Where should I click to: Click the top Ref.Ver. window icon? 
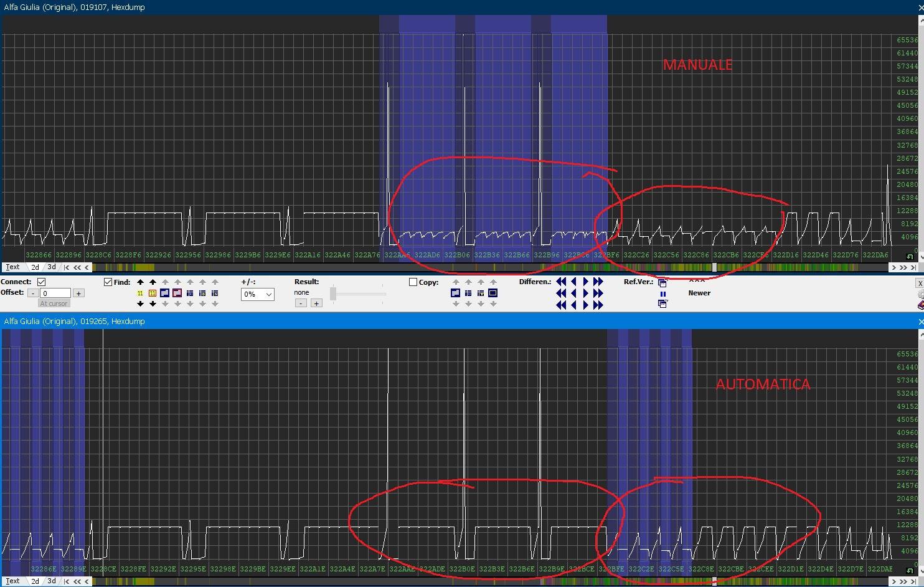click(662, 283)
